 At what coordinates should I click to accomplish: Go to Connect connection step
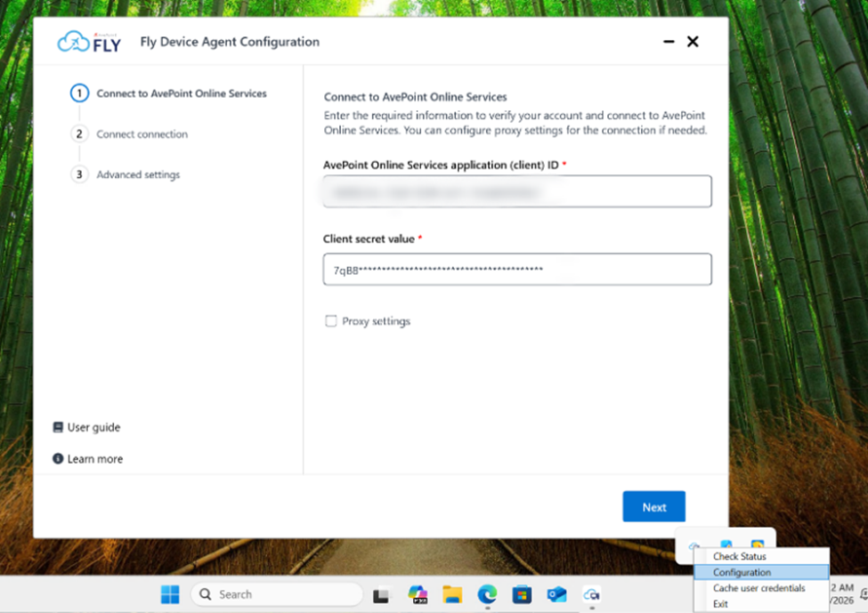[x=142, y=133]
